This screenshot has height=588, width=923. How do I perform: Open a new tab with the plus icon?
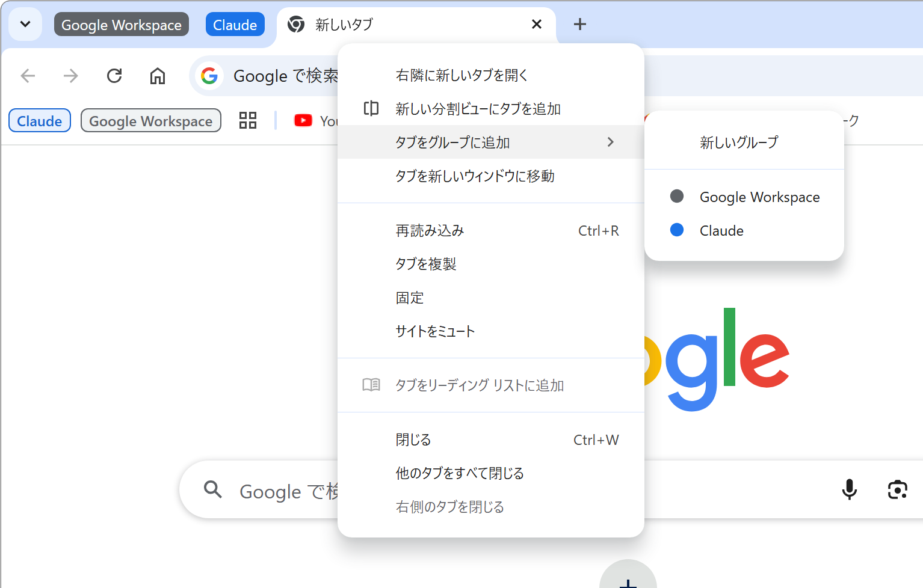coord(579,24)
